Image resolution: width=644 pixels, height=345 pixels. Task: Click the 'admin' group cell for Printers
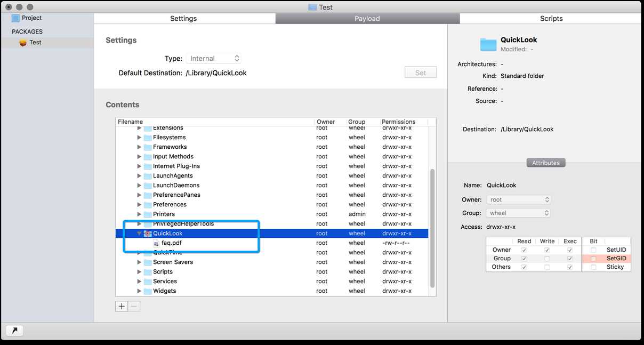click(357, 214)
